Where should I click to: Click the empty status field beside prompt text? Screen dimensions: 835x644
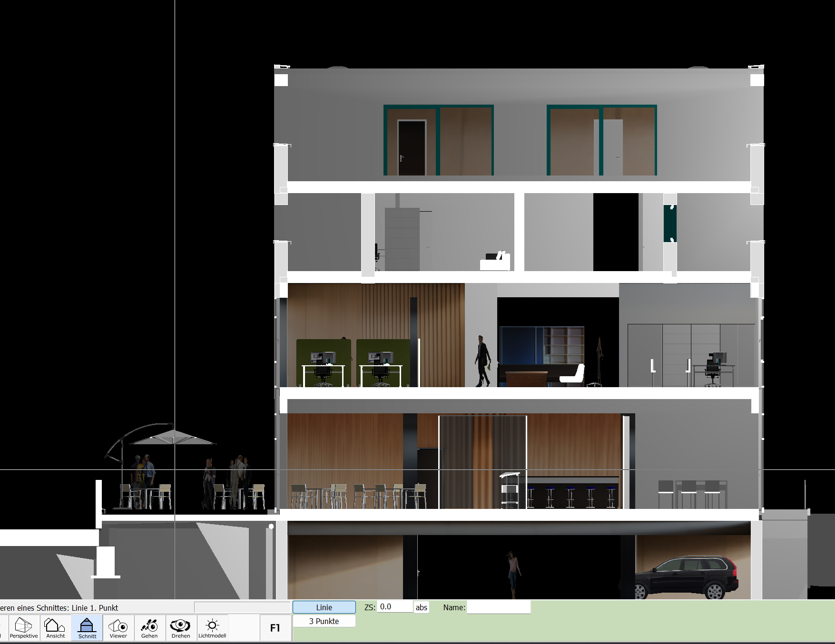point(242,607)
